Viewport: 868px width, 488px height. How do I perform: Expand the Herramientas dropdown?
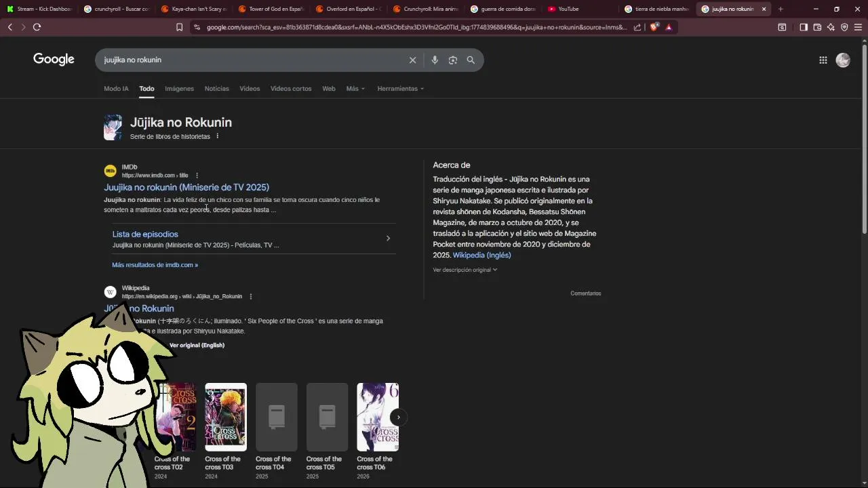(400, 89)
